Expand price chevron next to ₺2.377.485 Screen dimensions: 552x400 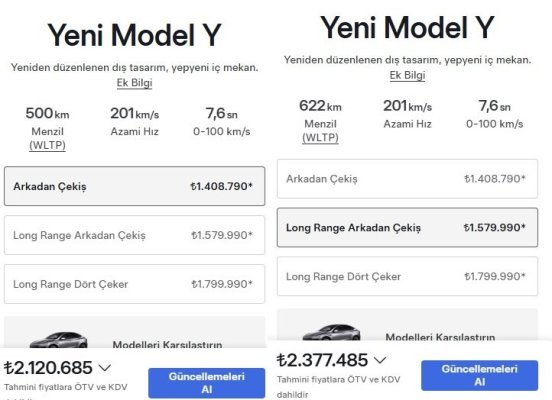click(x=380, y=360)
